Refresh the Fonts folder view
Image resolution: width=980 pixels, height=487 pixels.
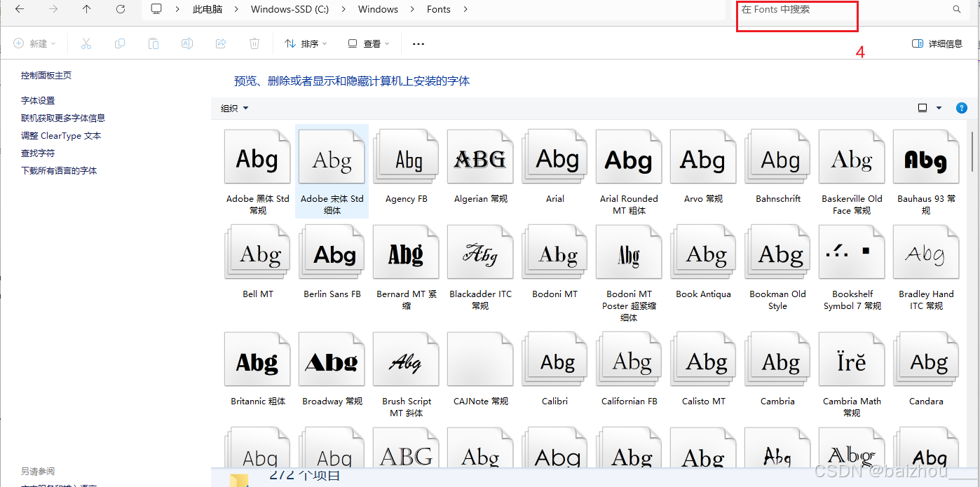(121, 9)
